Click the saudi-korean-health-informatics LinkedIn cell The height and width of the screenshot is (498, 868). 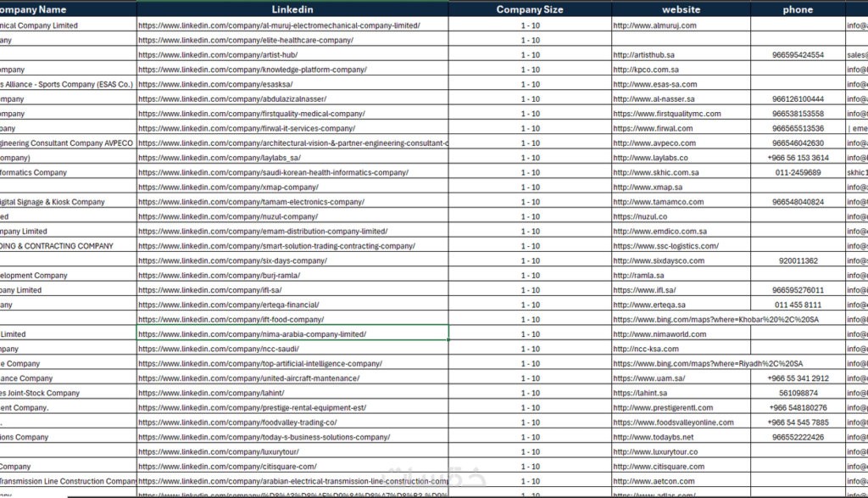tap(292, 172)
